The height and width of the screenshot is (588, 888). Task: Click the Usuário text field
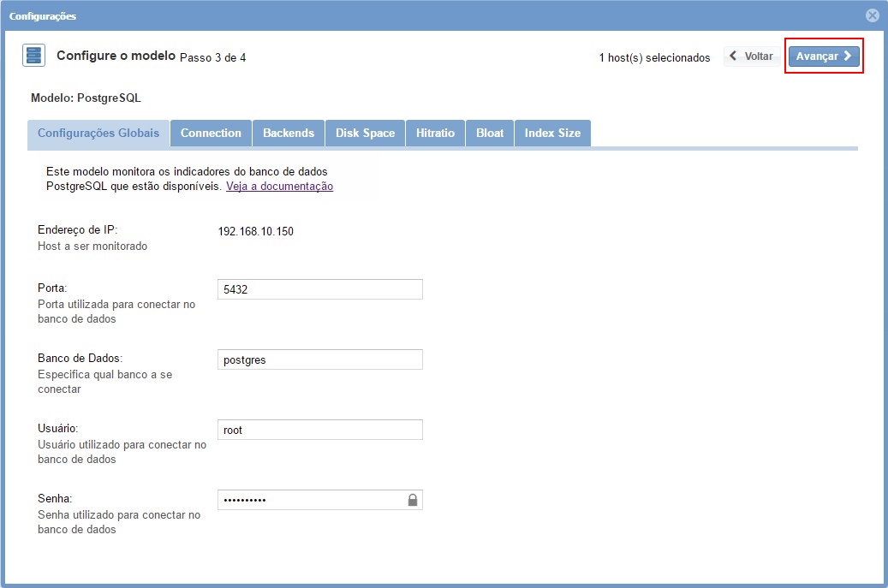click(319, 430)
